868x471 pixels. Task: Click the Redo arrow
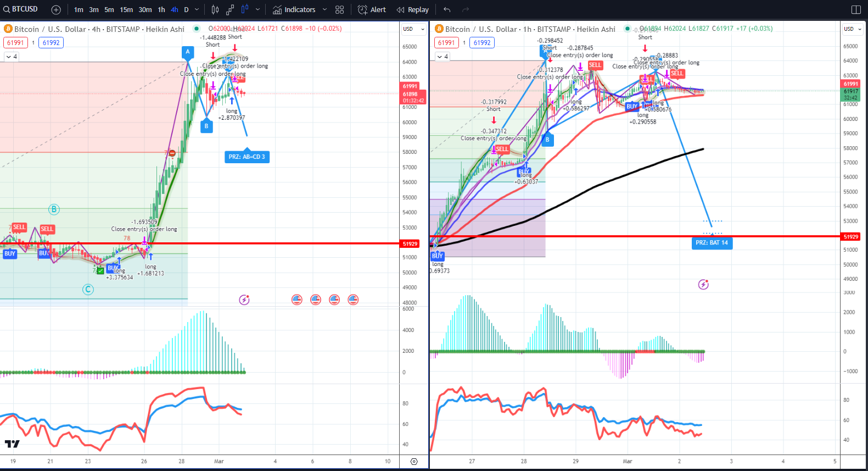point(466,9)
